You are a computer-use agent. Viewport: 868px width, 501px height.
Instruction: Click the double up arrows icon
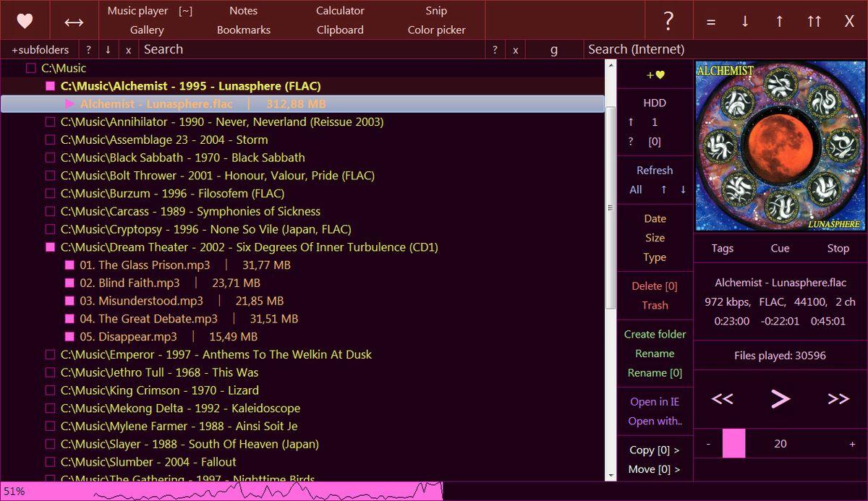click(x=814, y=21)
